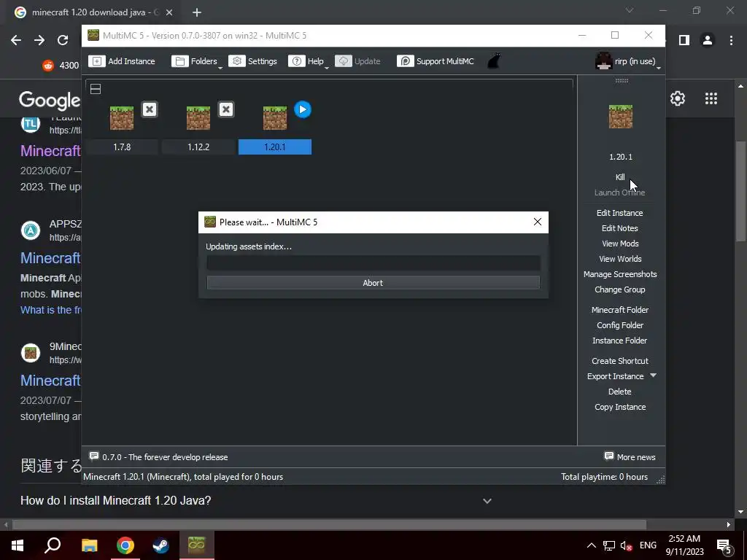
Task: Open the Minecraft Folder
Action: coord(620,309)
